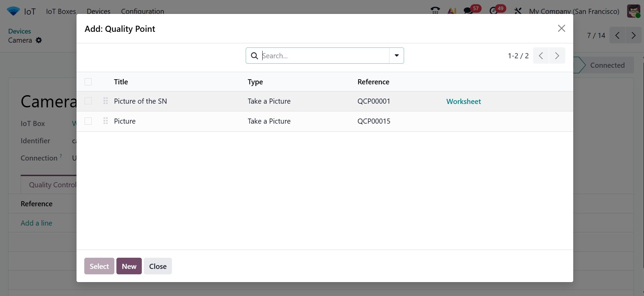This screenshot has width=644, height=296.
Task: Open the Camera settings gear icon
Action: 39,40
